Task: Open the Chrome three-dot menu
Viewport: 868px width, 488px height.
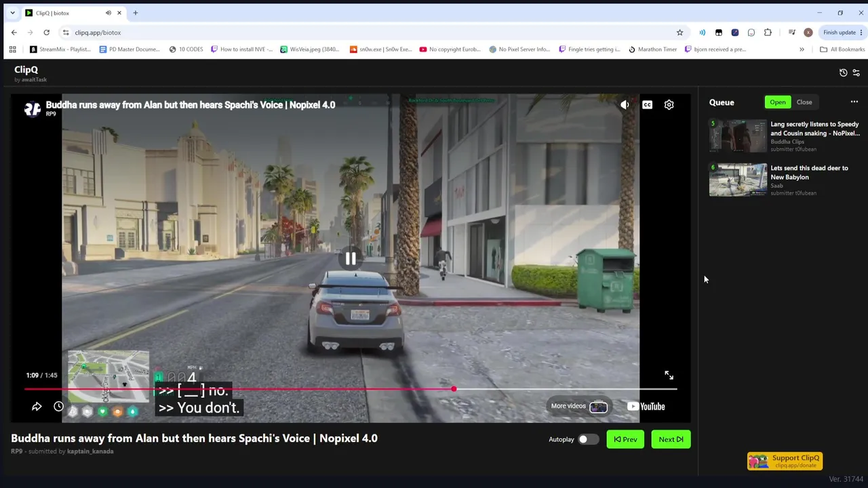Action: [x=861, y=33]
